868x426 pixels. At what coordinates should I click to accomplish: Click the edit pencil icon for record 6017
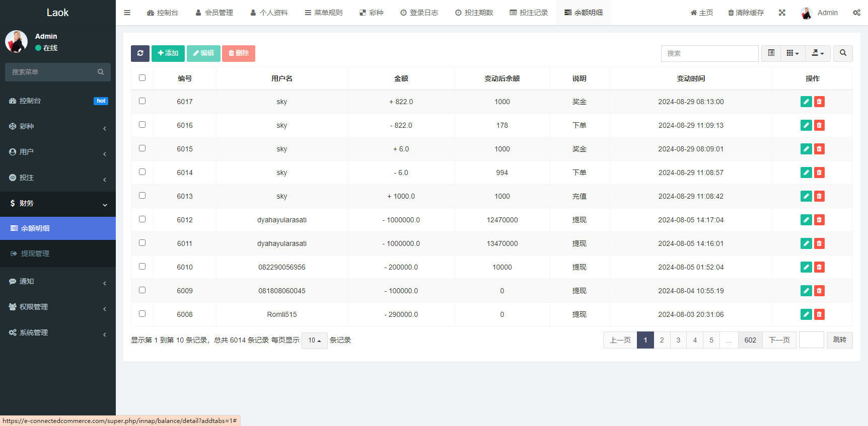point(806,102)
